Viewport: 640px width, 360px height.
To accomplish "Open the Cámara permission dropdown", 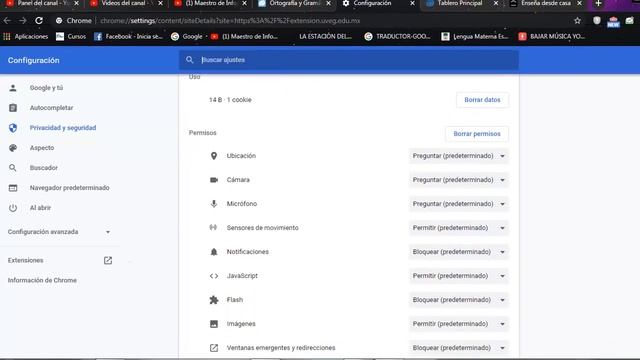I will 458,180.
